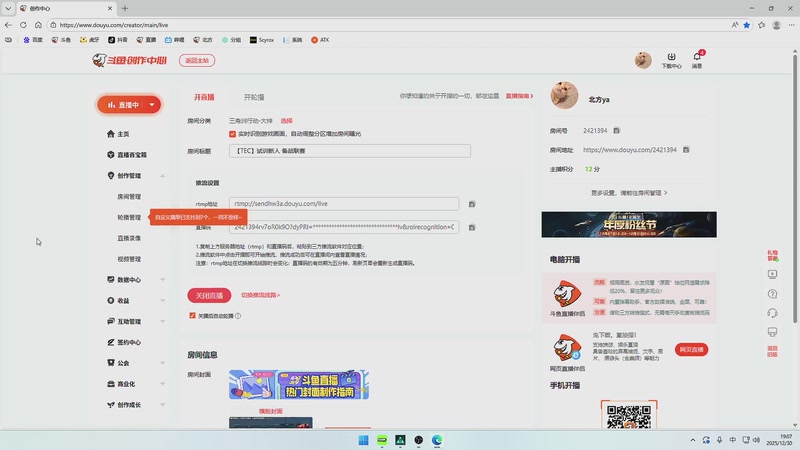The width and height of the screenshot is (800, 450).
Task: Refresh the browser page
Action: pos(23,24)
